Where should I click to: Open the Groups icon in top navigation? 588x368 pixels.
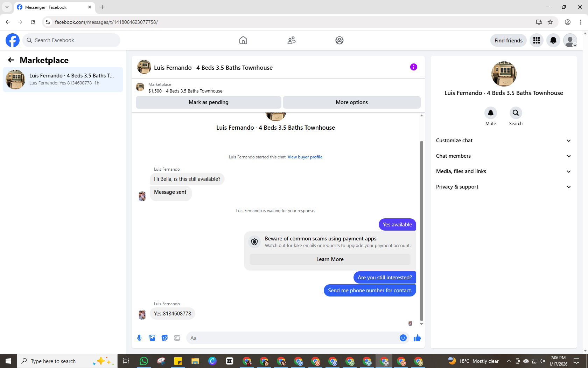click(339, 40)
